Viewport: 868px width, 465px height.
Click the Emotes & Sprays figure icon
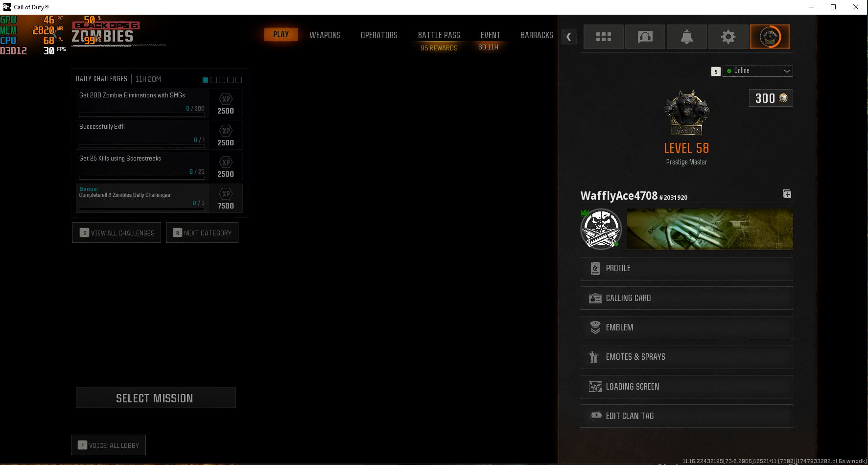point(594,357)
